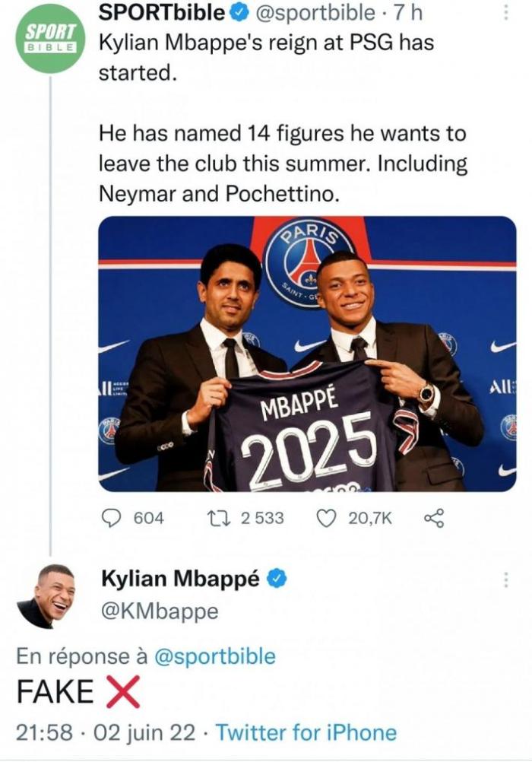This screenshot has height=762, width=532.
Task: Click the reply speech bubble icon
Action: tap(111, 518)
